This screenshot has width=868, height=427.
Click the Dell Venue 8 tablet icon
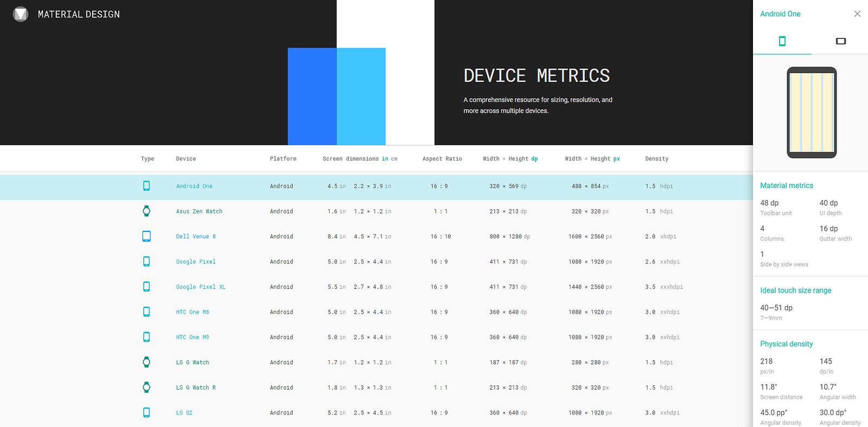tap(146, 236)
